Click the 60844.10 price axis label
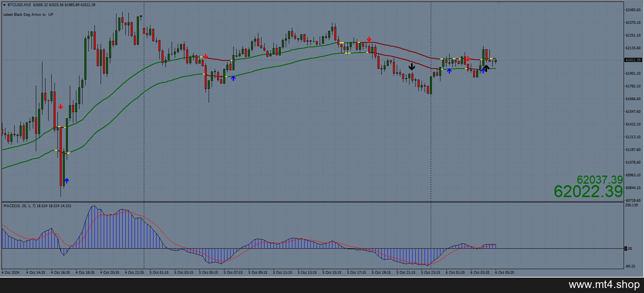Screen dimensions: 644x293 633,188
